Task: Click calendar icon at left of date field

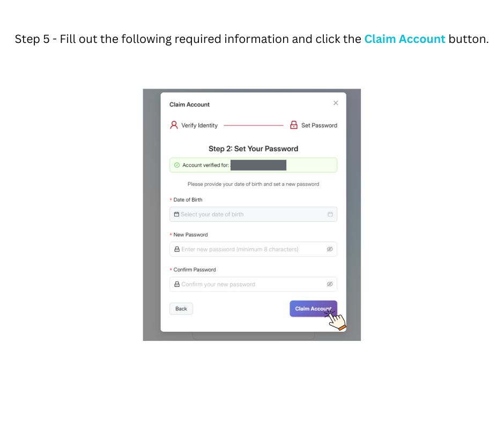Action: (176, 214)
